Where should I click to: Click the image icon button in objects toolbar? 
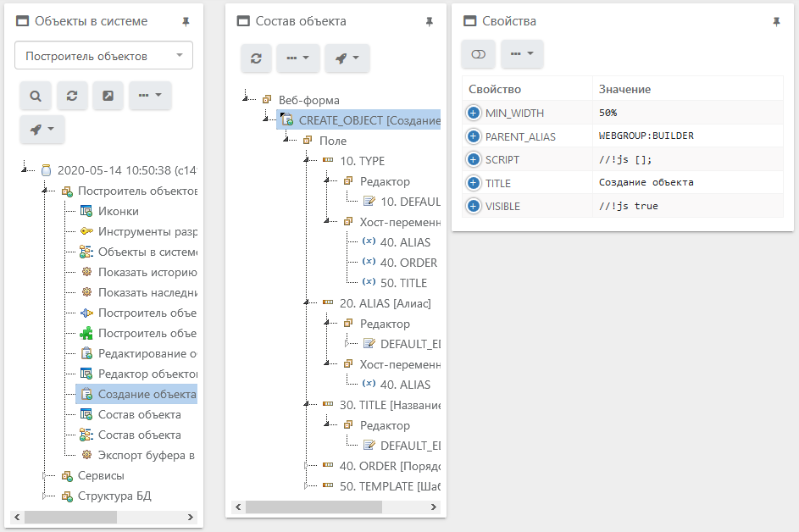point(108,97)
